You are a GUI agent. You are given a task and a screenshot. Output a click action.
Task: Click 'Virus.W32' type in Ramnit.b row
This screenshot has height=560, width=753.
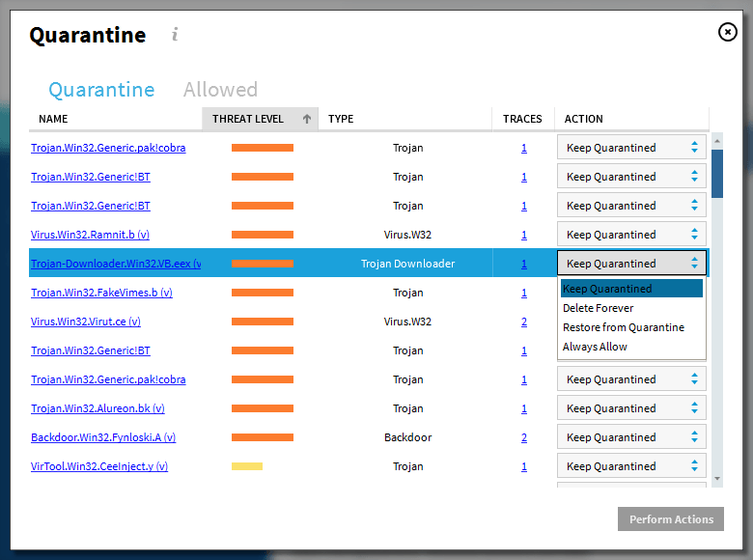pos(407,235)
